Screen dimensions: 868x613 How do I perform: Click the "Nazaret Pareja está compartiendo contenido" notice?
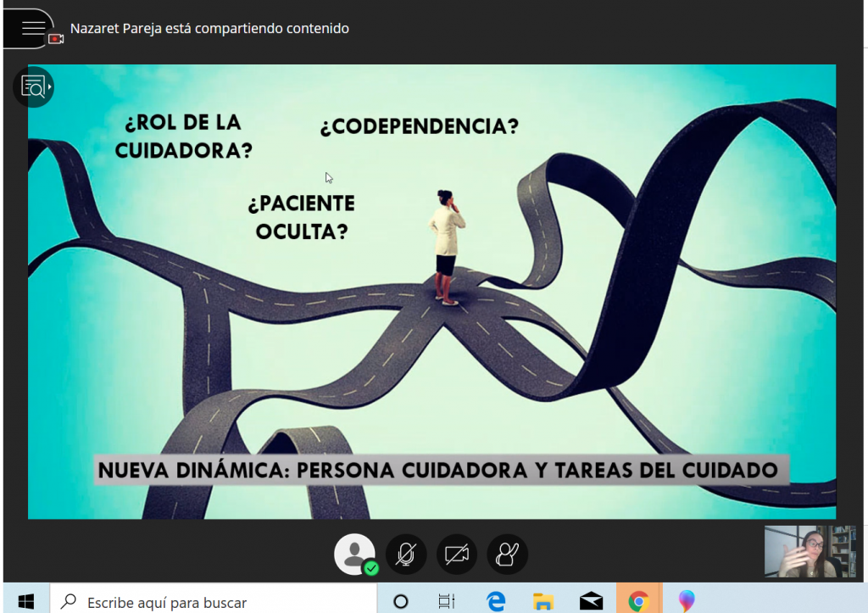coord(209,29)
